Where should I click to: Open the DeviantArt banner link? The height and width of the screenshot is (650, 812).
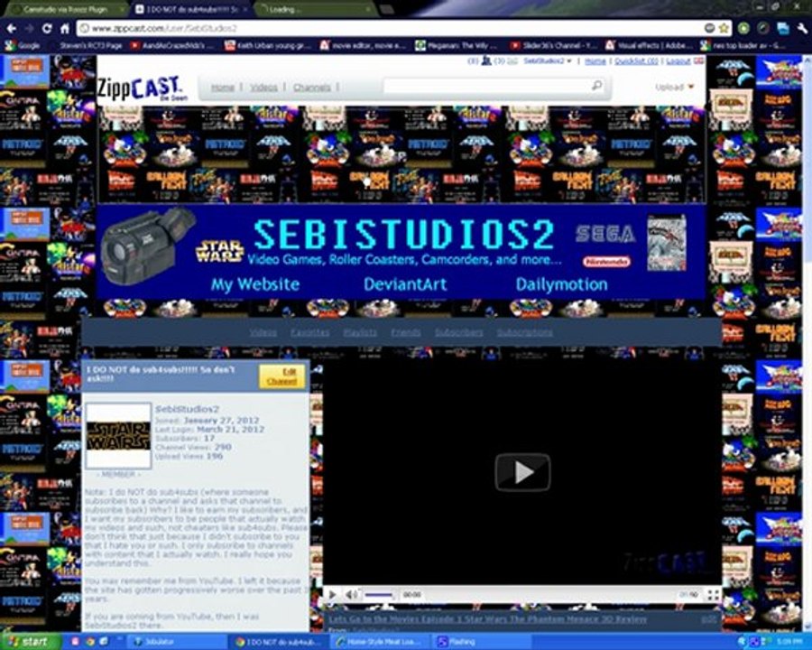405,284
